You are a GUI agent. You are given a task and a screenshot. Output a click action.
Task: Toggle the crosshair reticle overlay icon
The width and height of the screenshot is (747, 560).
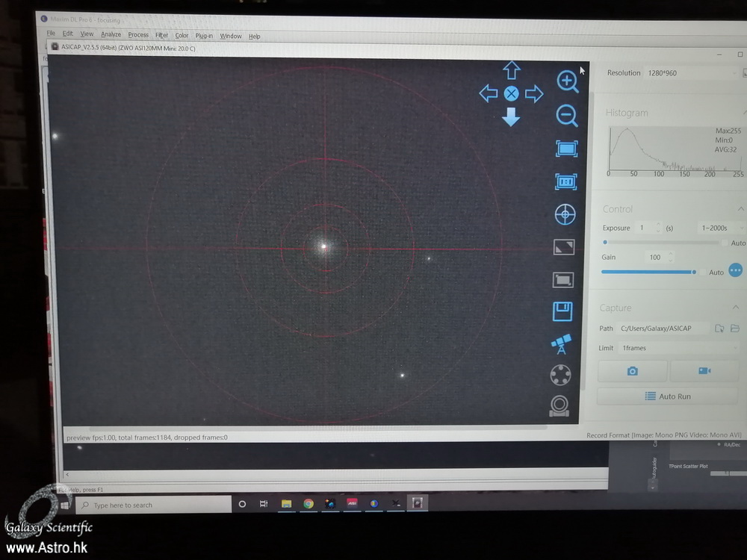click(565, 214)
